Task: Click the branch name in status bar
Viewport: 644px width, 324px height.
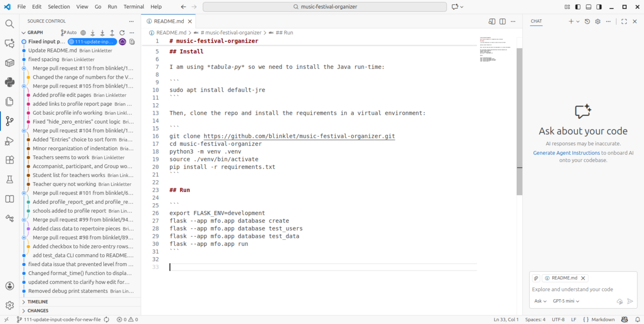Action: [62, 320]
